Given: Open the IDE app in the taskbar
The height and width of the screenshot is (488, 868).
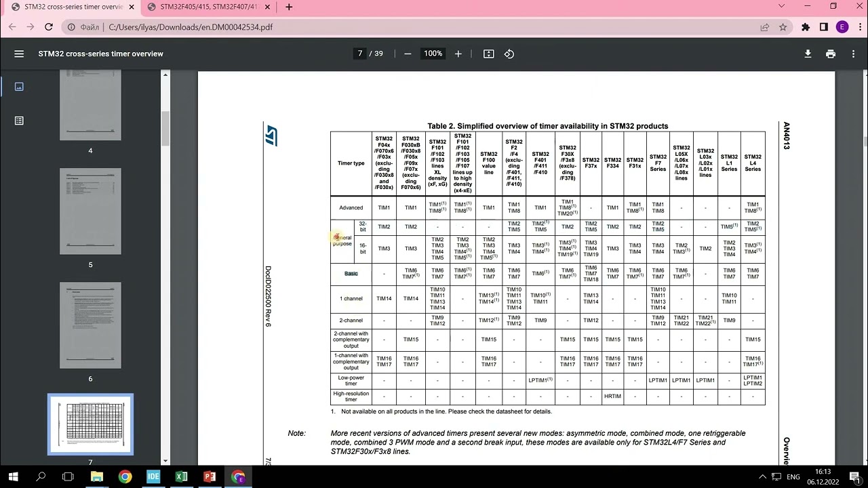Looking at the screenshot, I should pos(153,476).
